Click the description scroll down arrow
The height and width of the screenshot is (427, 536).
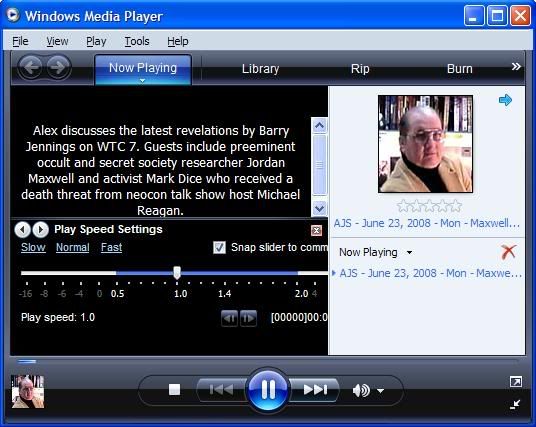pos(319,208)
